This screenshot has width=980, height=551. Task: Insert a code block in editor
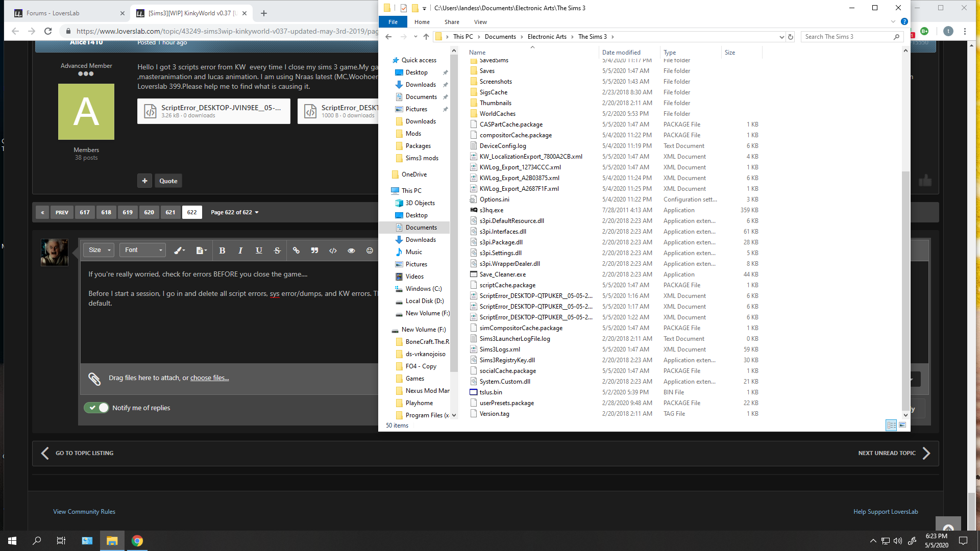[333, 251]
